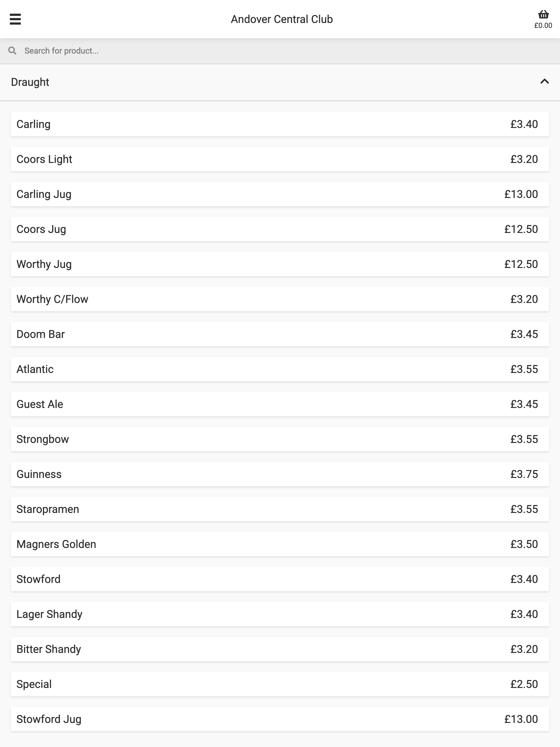Choose the Carling Jug item
The height and width of the screenshot is (747, 560).
point(280,194)
